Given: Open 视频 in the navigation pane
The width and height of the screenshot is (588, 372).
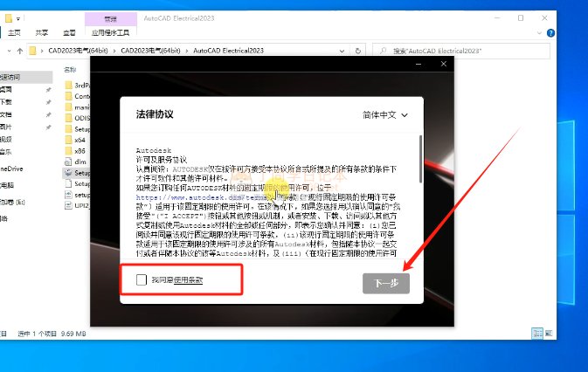Looking at the screenshot, I should [x=6, y=140].
